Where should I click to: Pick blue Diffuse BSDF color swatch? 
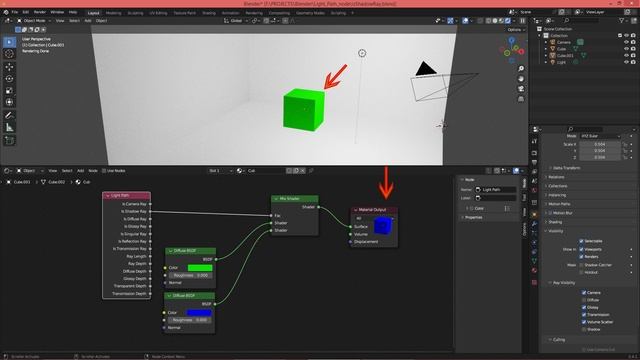tap(199, 313)
